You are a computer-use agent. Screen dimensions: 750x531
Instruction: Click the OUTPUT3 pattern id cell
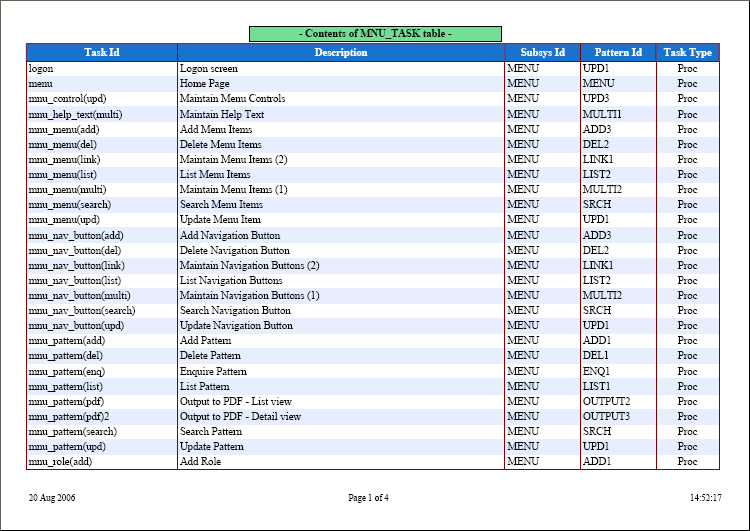[606, 416]
